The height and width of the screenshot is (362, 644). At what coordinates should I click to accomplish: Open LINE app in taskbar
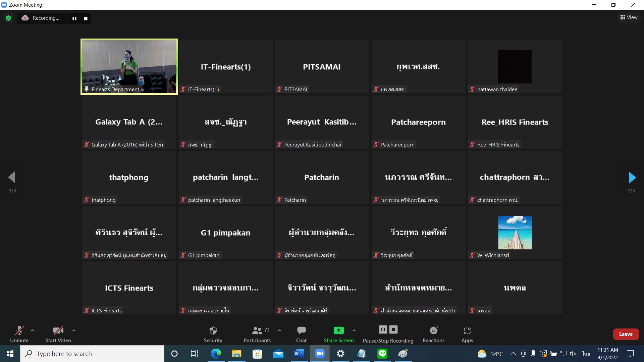pyautogui.click(x=382, y=354)
